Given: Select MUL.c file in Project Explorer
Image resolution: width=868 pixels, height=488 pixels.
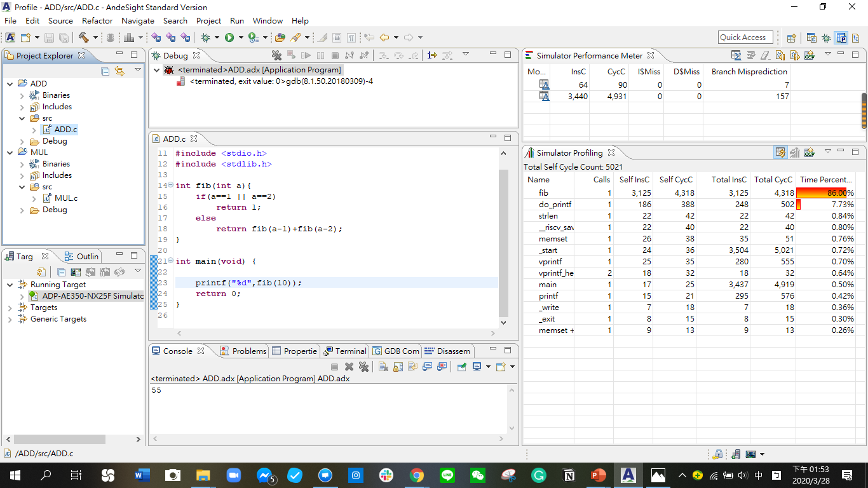Looking at the screenshot, I should [x=65, y=198].
